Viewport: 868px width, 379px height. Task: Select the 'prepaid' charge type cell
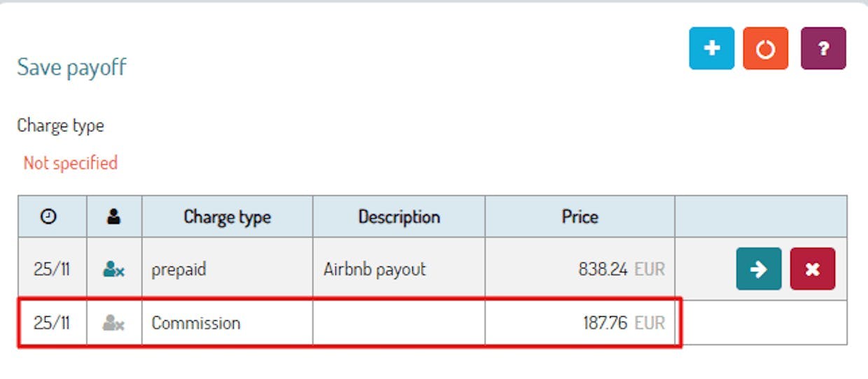[x=179, y=269]
